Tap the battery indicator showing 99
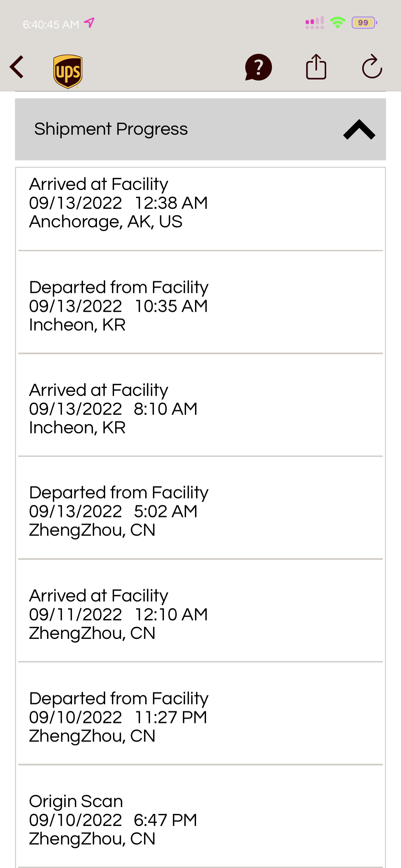This screenshot has height=868, width=401. pyautogui.click(x=364, y=23)
